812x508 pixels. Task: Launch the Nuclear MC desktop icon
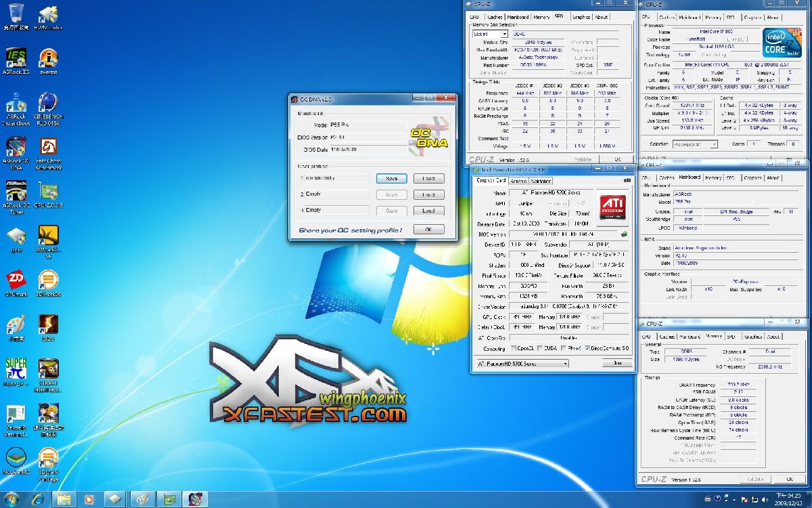pyautogui.click(x=16, y=461)
